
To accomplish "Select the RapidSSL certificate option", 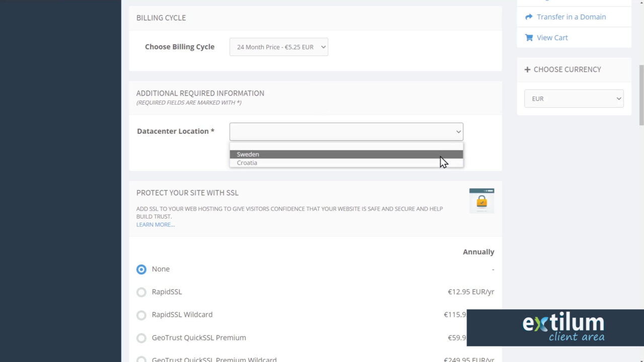I will point(141,292).
